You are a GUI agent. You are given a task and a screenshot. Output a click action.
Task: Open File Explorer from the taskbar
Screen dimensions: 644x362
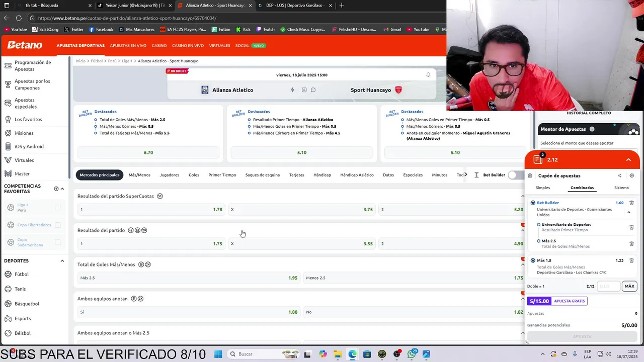point(337,354)
